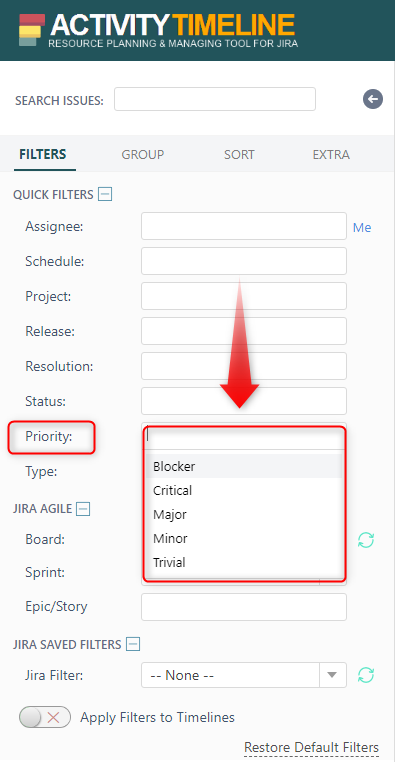Collapse the Quick Filters section
395x762 pixels.
105,195
